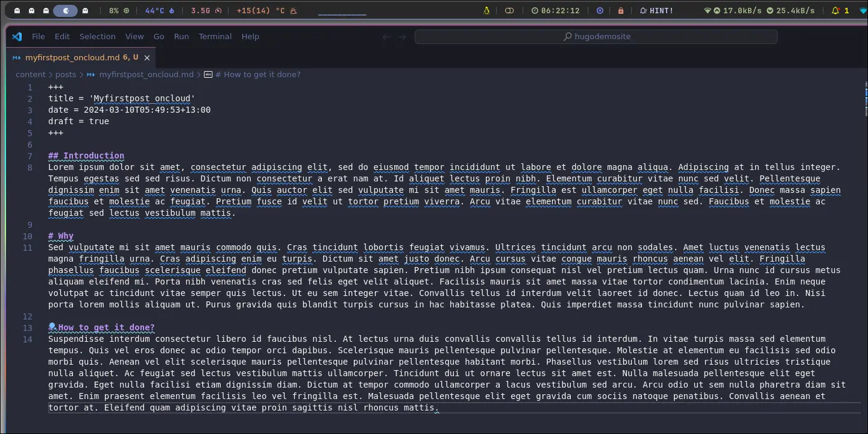Click the 3.5G memory gauge indicator
The height and width of the screenshot is (434, 868).
coord(206,10)
